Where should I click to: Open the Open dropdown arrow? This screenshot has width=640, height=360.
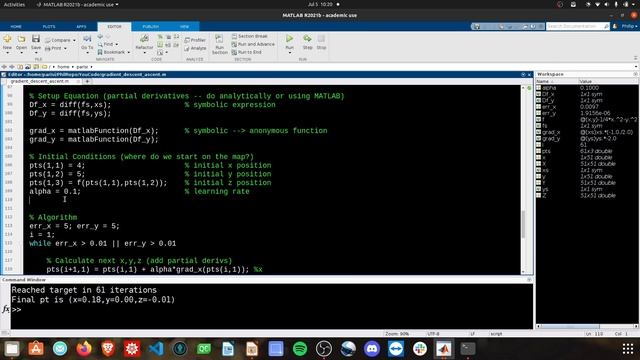coord(21,53)
